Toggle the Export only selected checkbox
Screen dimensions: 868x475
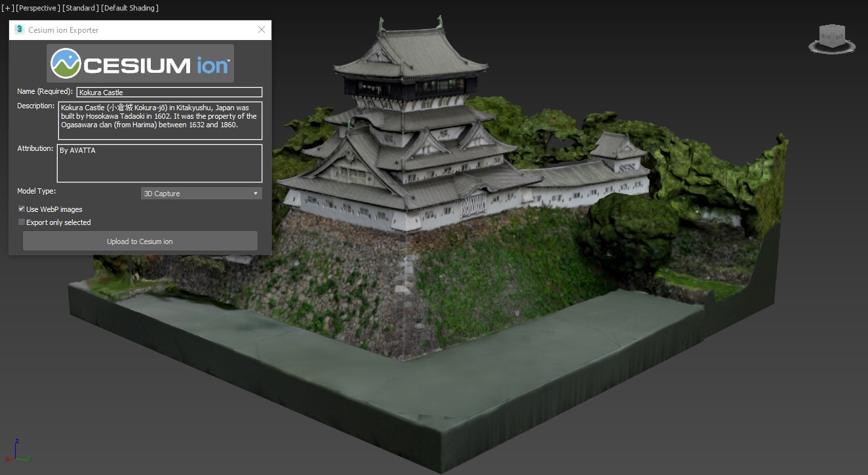tap(22, 222)
